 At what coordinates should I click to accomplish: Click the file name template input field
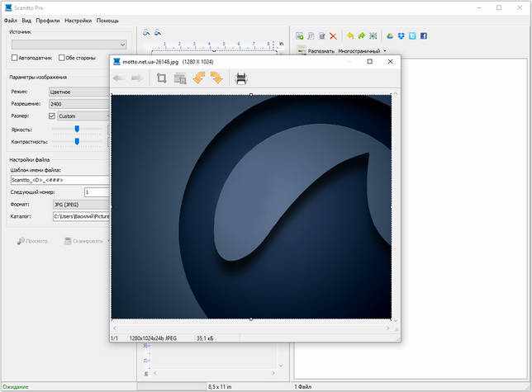pyautogui.click(x=59, y=180)
